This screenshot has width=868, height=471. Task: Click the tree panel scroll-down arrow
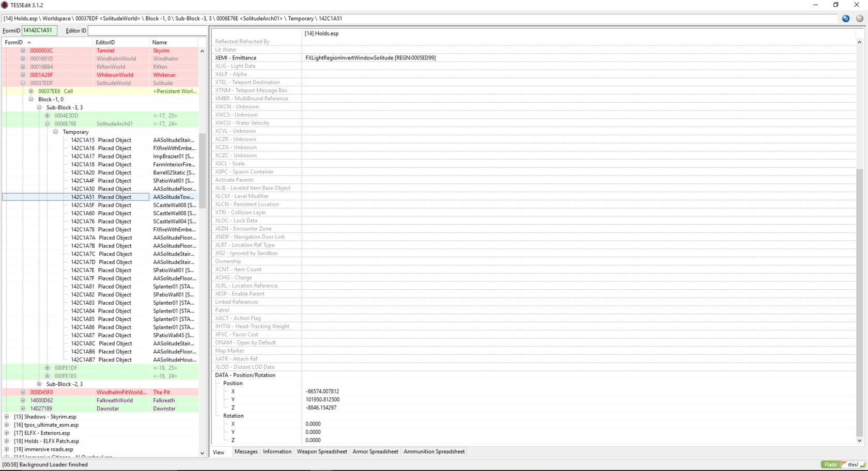(202, 453)
